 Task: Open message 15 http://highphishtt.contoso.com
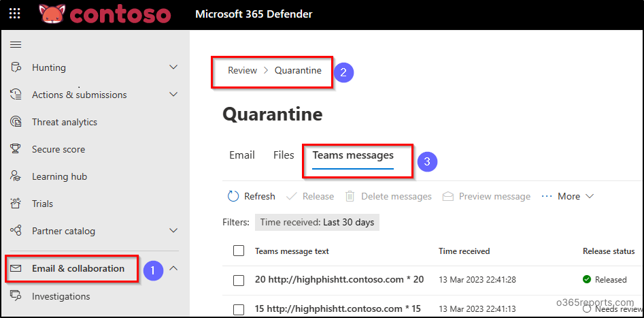coord(337,308)
